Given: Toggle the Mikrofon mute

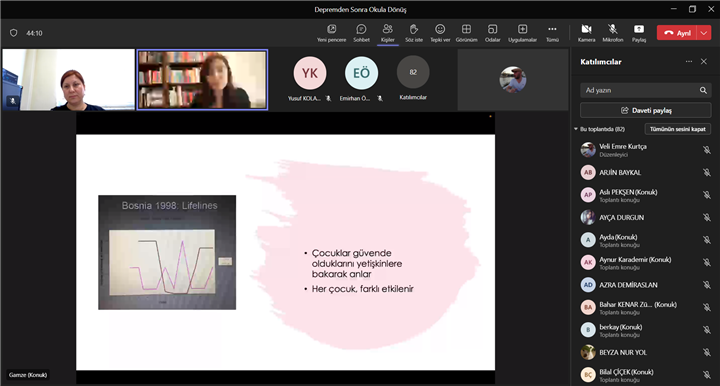Looking at the screenshot, I should (x=613, y=33).
